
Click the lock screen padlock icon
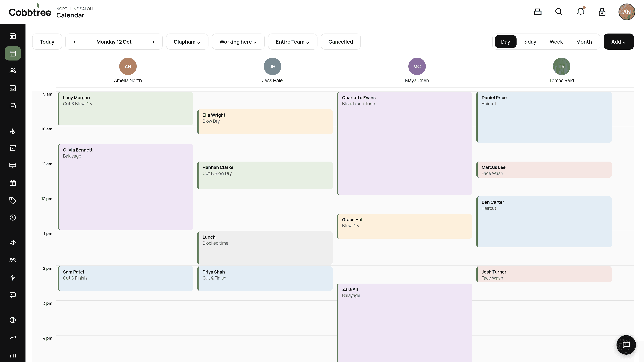602,12
